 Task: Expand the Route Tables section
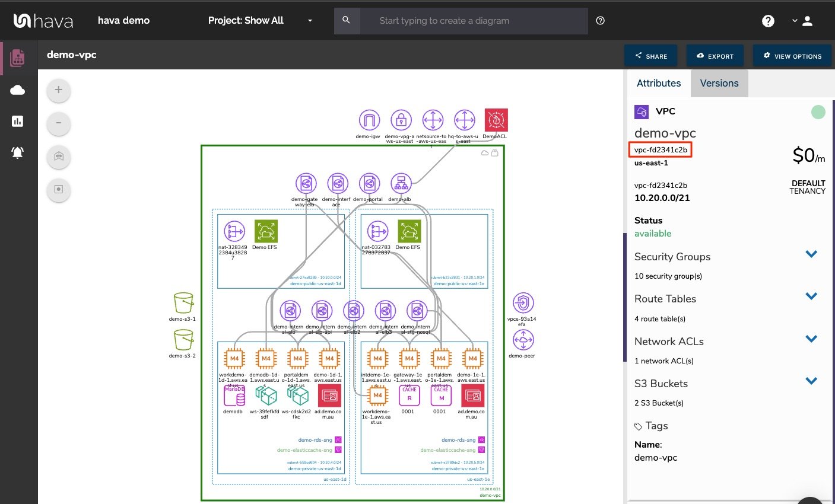point(811,296)
